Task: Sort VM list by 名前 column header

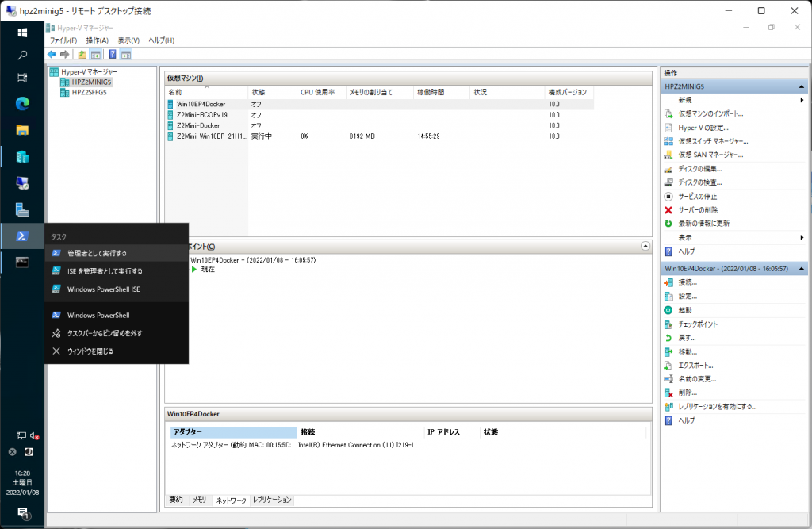Action: (207, 92)
